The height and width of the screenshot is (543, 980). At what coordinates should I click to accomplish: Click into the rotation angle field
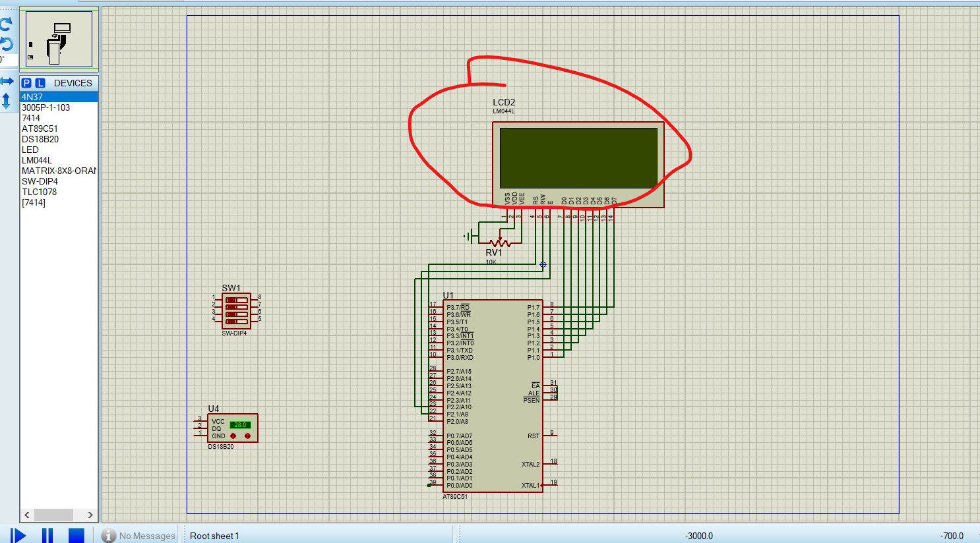(9, 60)
